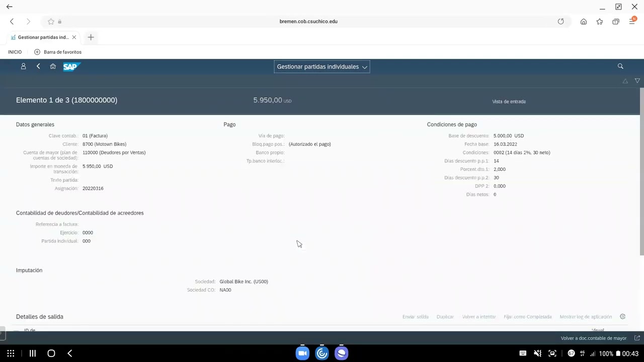Viewport: 644px width, 362px height.
Task: Toggle the mute sound tray icon
Action: 537,353
